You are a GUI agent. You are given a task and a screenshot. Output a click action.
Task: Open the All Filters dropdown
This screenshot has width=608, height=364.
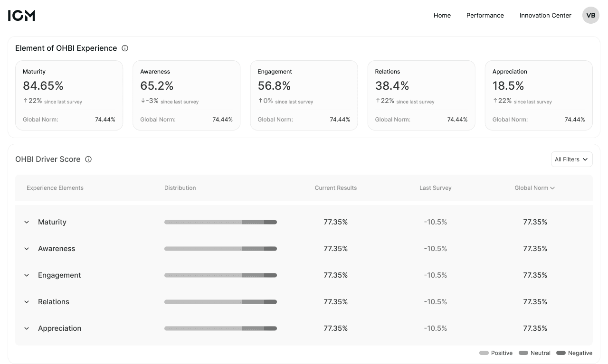point(571,159)
